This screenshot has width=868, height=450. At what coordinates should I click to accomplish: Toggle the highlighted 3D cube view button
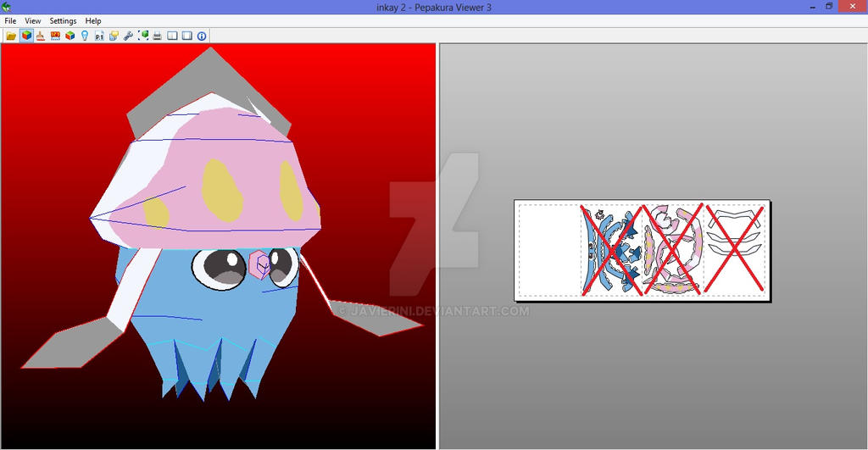point(26,36)
